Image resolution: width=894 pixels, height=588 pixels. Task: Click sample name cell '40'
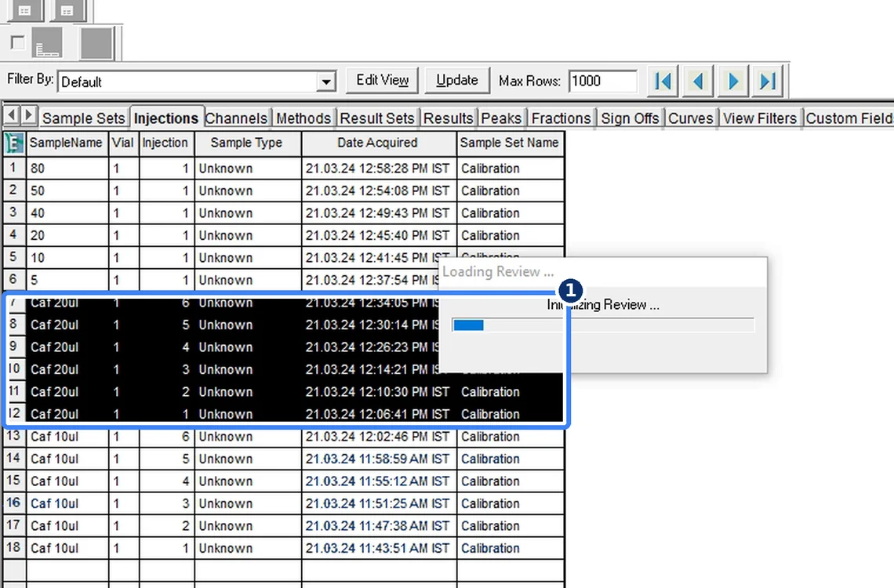coord(67,212)
